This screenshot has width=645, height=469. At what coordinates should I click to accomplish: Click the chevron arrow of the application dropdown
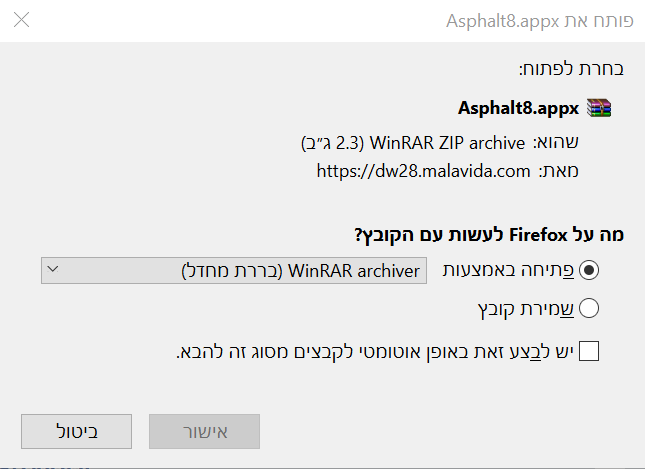(54, 269)
